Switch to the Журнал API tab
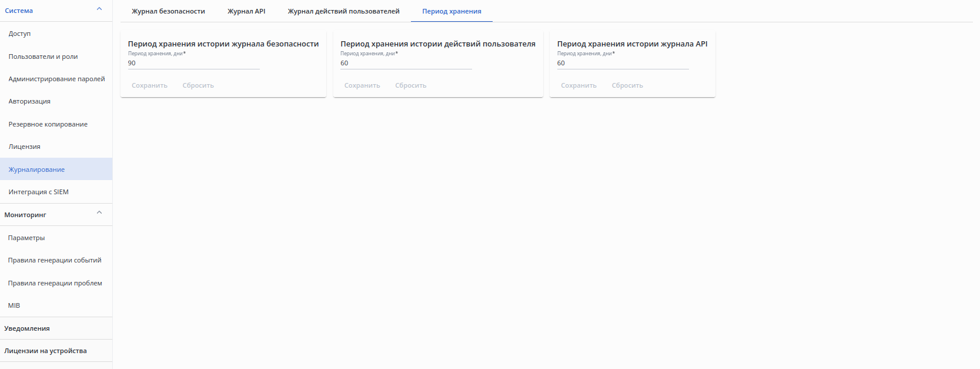 click(246, 11)
